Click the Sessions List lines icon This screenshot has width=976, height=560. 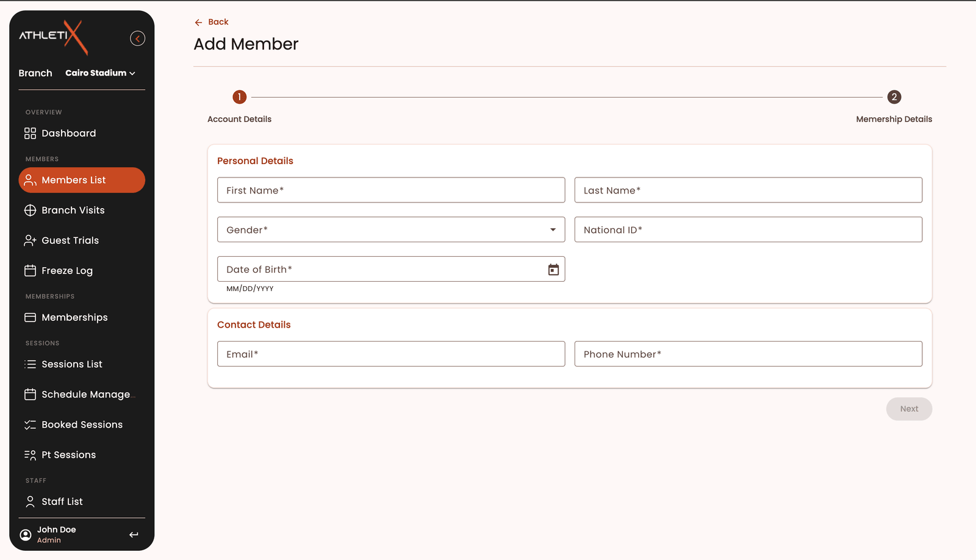pyautogui.click(x=30, y=364)
